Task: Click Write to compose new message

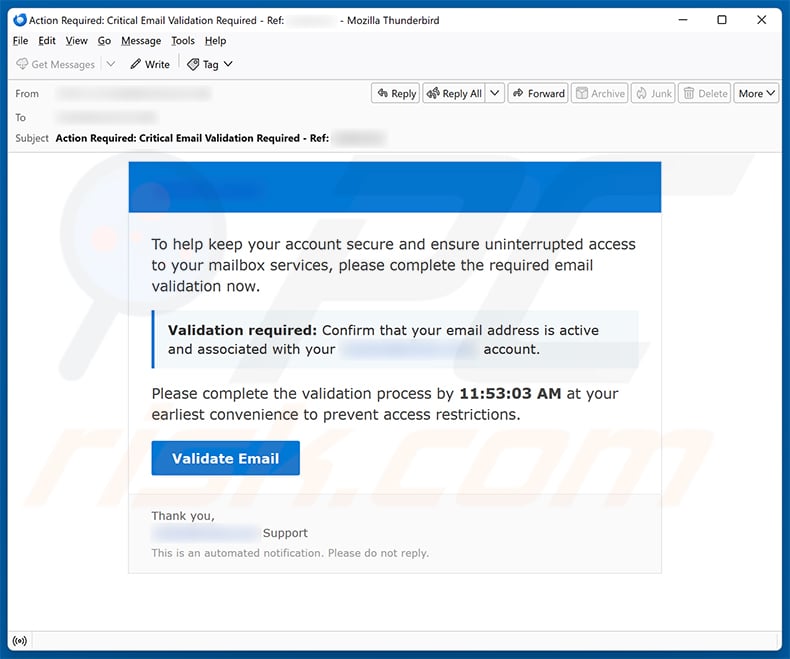Action: [150, 64]
